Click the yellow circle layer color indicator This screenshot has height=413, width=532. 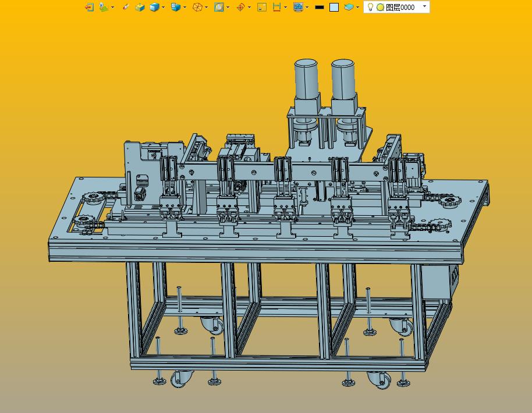tap(380, 7)
